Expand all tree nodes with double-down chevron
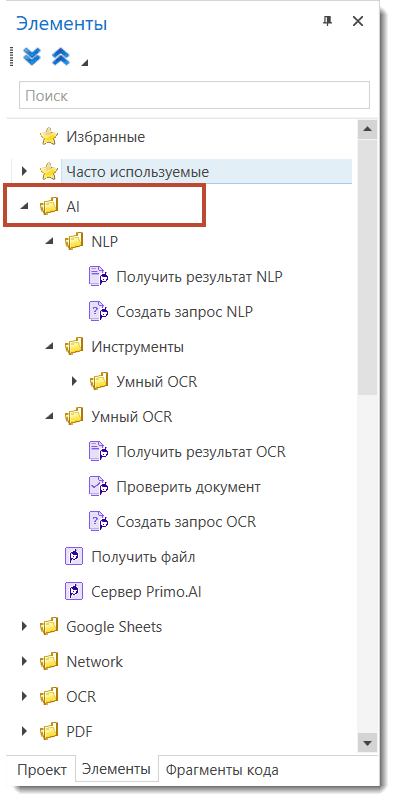The width and height of the screenshot is (395, 801). [32, 57]
